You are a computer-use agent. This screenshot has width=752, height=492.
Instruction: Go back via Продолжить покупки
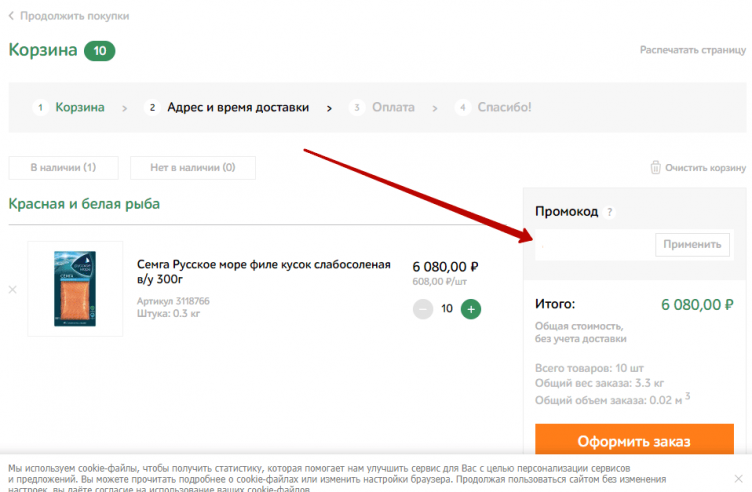click(69, 16)
